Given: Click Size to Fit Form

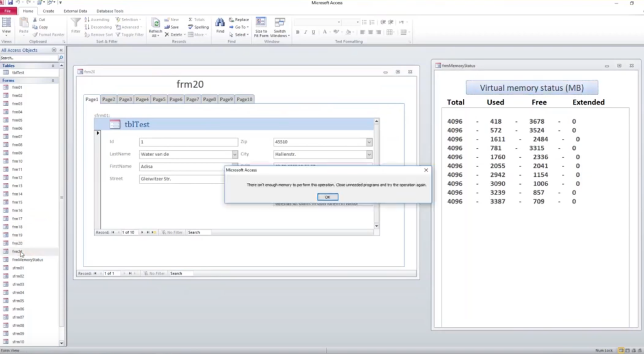Looking at the screenshot, I should [x=261, y=27].
